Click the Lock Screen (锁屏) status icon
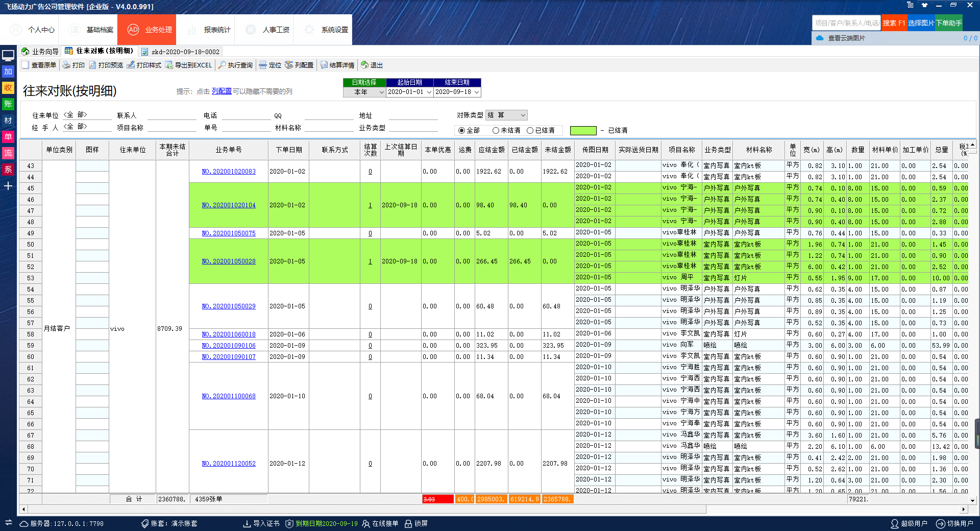 pos(408,523)
